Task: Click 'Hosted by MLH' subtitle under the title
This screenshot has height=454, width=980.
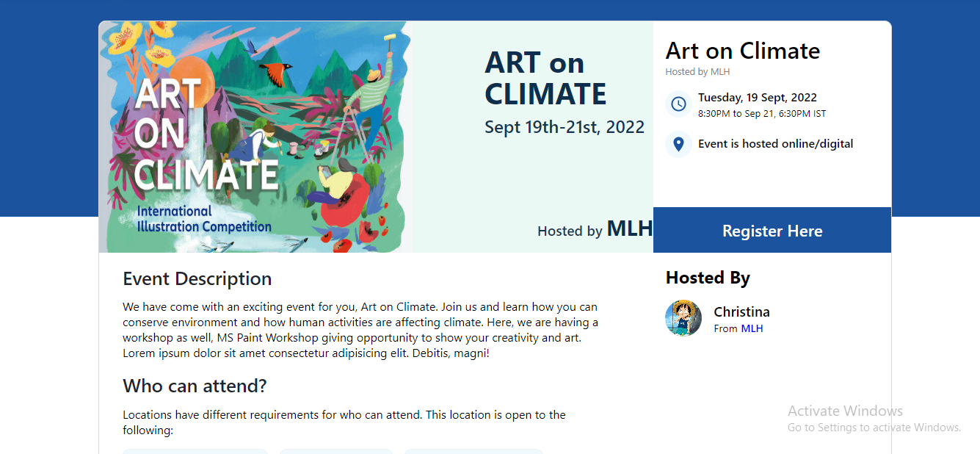Action: [x=697, y=72]
